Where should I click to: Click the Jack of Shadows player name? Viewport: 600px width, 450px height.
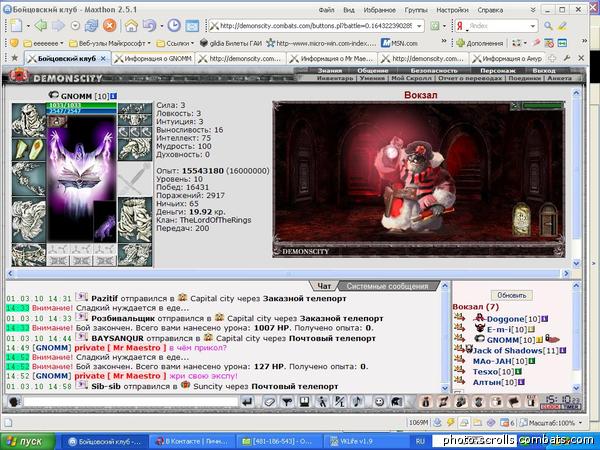pyautogui.click(x=507, y=350)
